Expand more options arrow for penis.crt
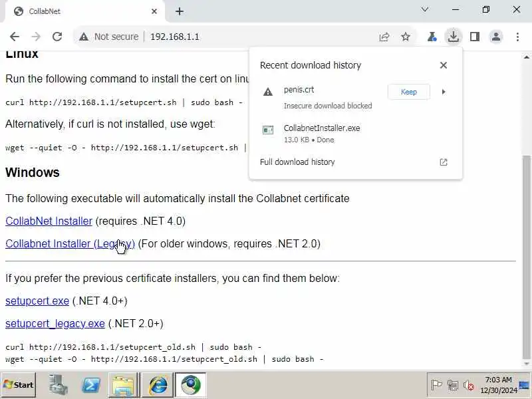The image size is (532, 399). [444, 92]
